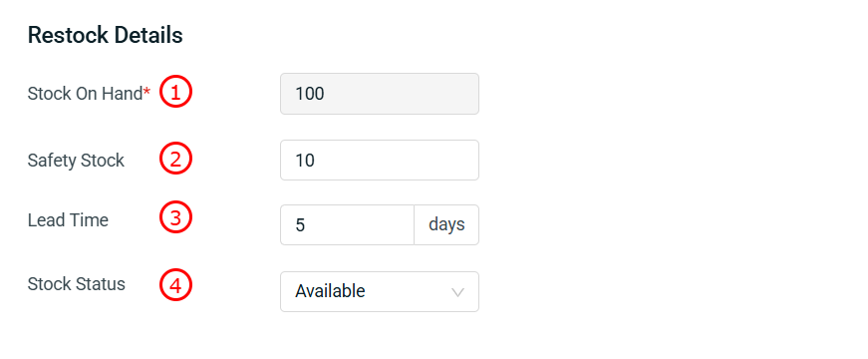Click the days unit suffix box
The image size is (868, 359).
coord(446,225)
